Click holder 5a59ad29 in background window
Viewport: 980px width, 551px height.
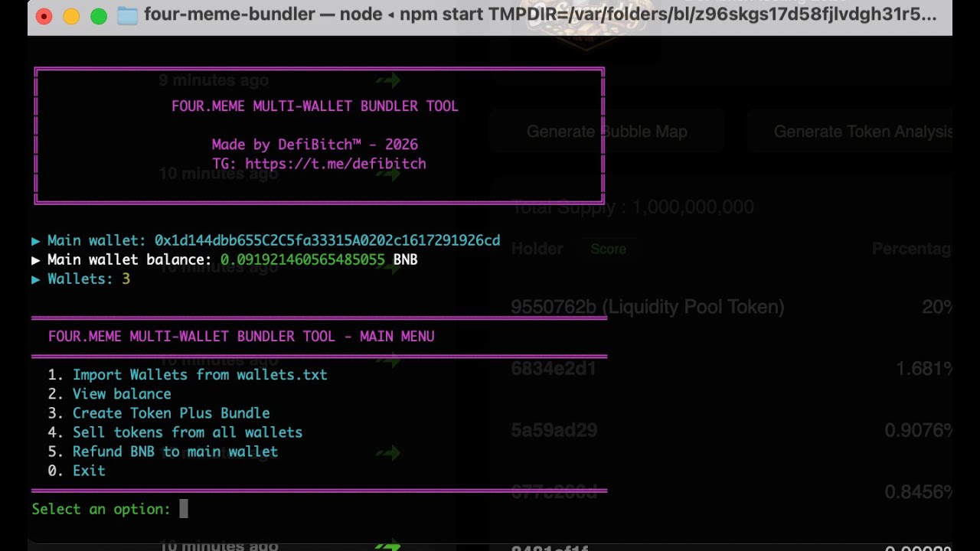point(554,430)
